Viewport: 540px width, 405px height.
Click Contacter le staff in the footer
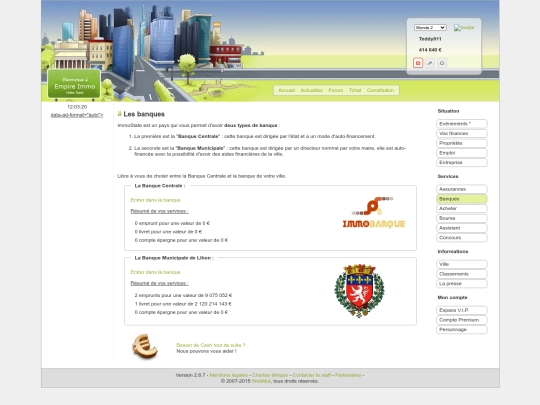tap(312, 375)
